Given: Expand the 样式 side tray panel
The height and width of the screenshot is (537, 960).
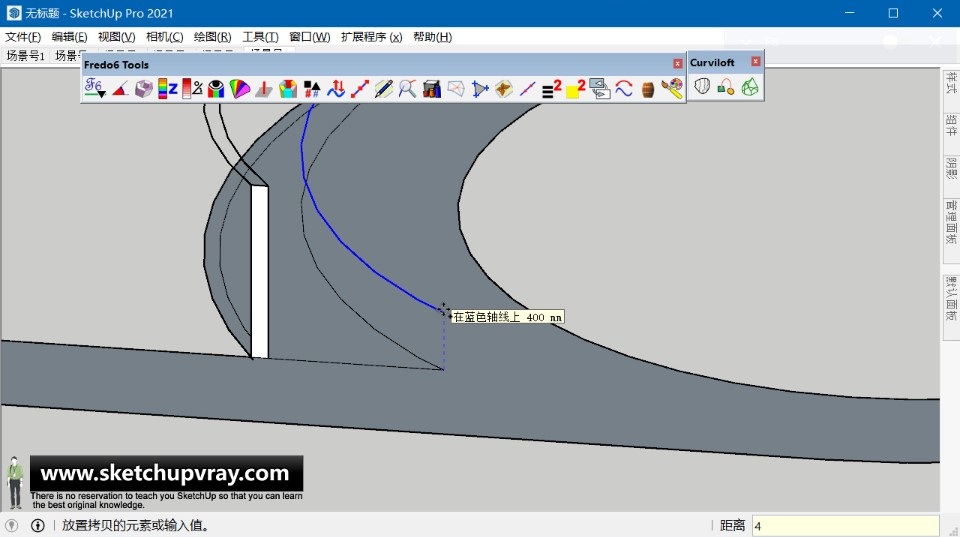Looking at the screenshot, I should pos(951,83).
